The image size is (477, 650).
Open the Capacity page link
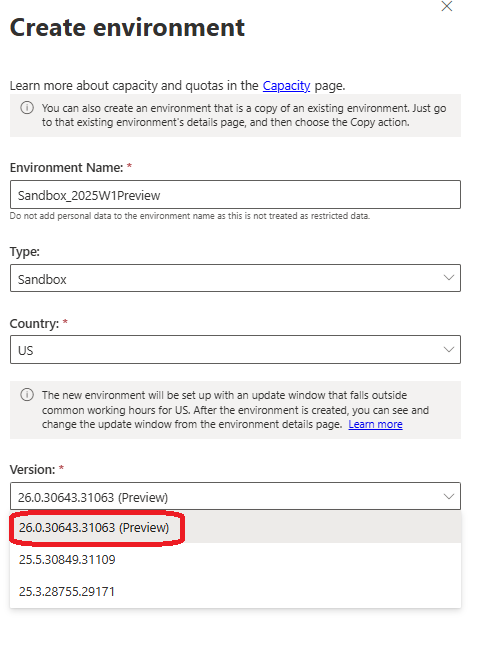pyautogui.click(x=286, y=85)
